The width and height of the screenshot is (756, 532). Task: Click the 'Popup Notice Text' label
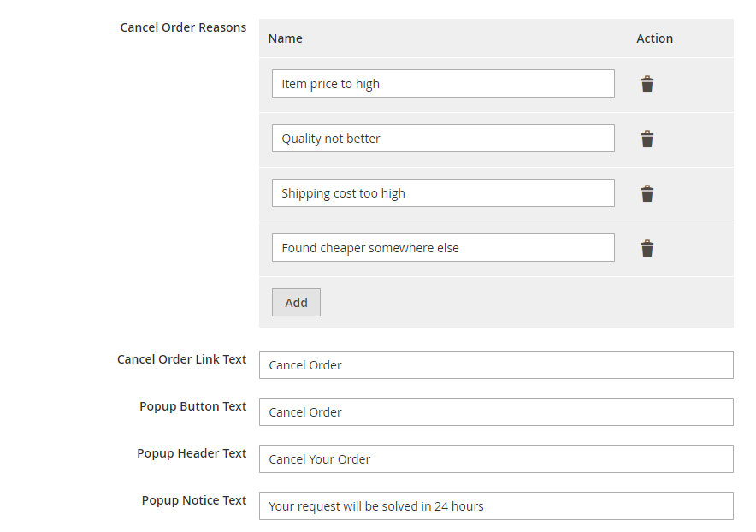coord(194,500)
